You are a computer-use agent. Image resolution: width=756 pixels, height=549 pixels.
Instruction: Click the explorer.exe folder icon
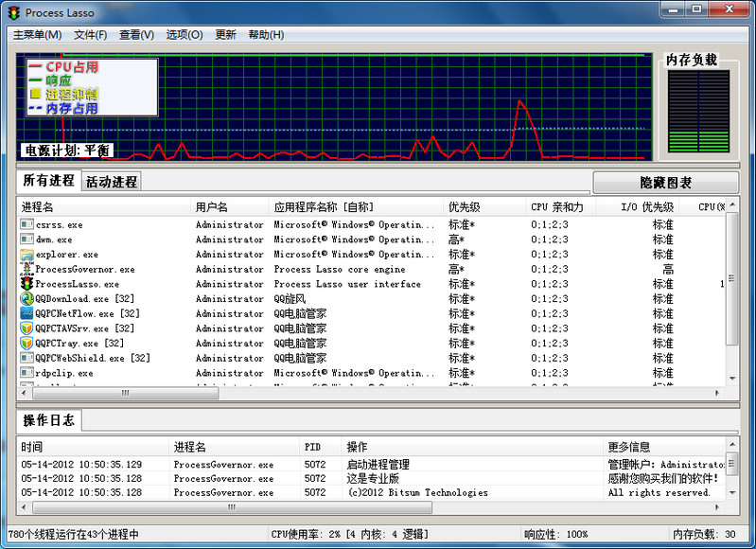(27, 255)
